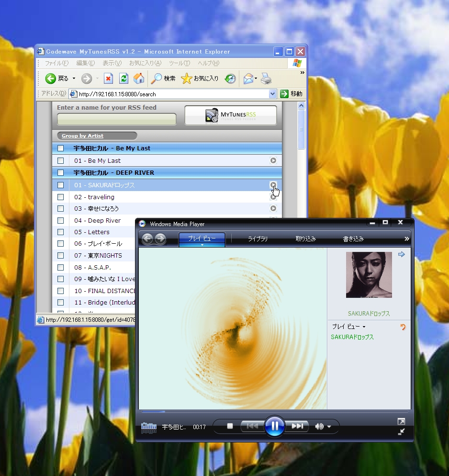Open the IE address bar dropdown

[x=272, y=94]
